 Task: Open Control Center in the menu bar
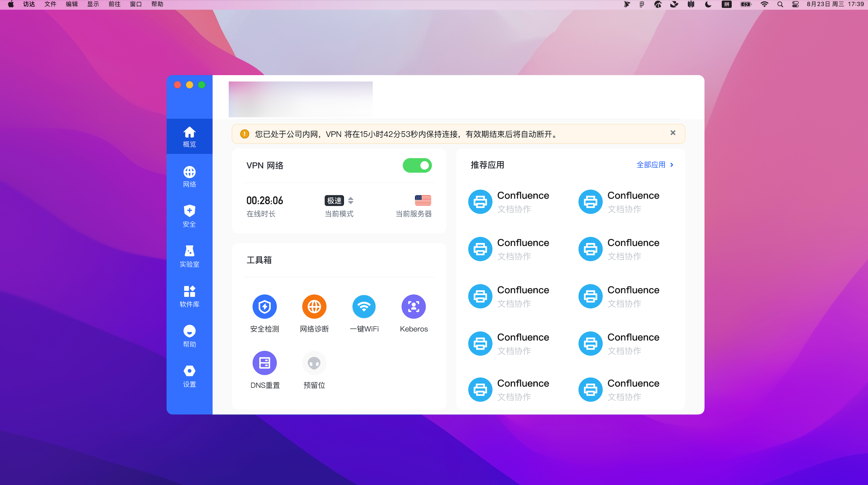(795, 4)
